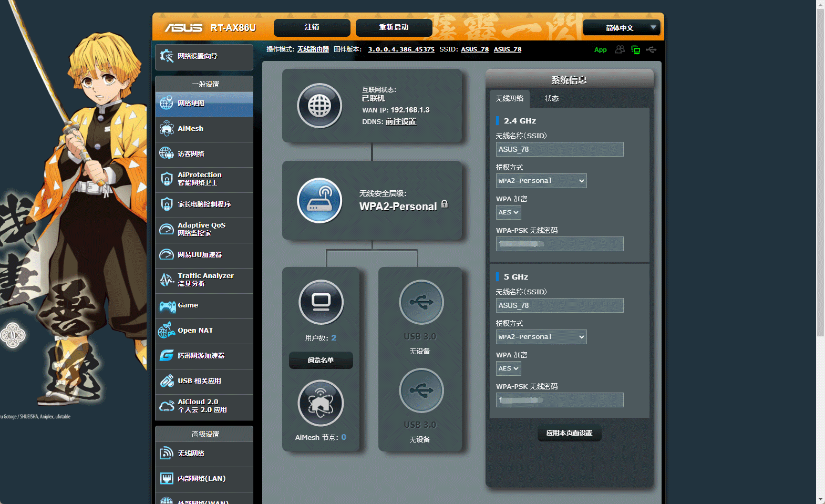
Task: Open parental controls shield icon
Action: (167, 204)
